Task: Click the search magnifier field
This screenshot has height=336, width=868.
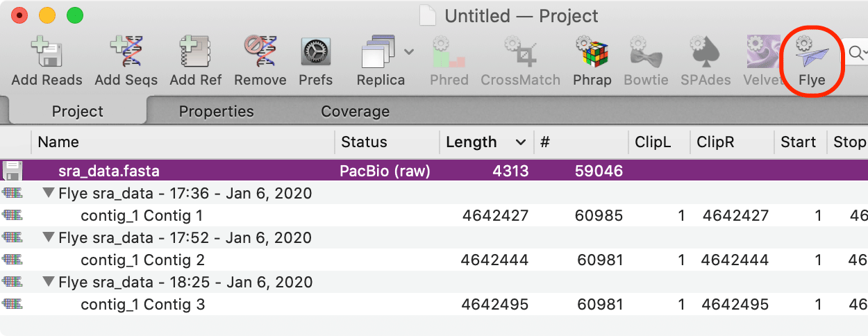Action: pyautogui.click(x=857, y=53)
